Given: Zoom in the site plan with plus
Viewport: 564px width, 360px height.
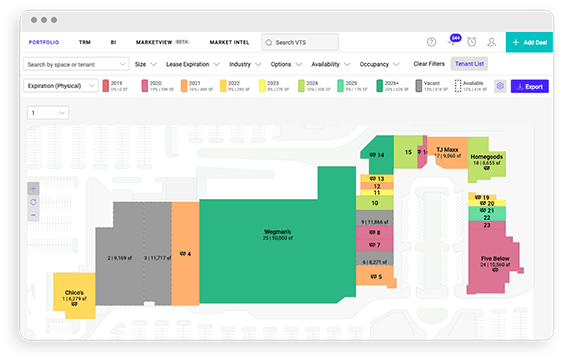Looking at the screenshot, I should pos(33,188).
